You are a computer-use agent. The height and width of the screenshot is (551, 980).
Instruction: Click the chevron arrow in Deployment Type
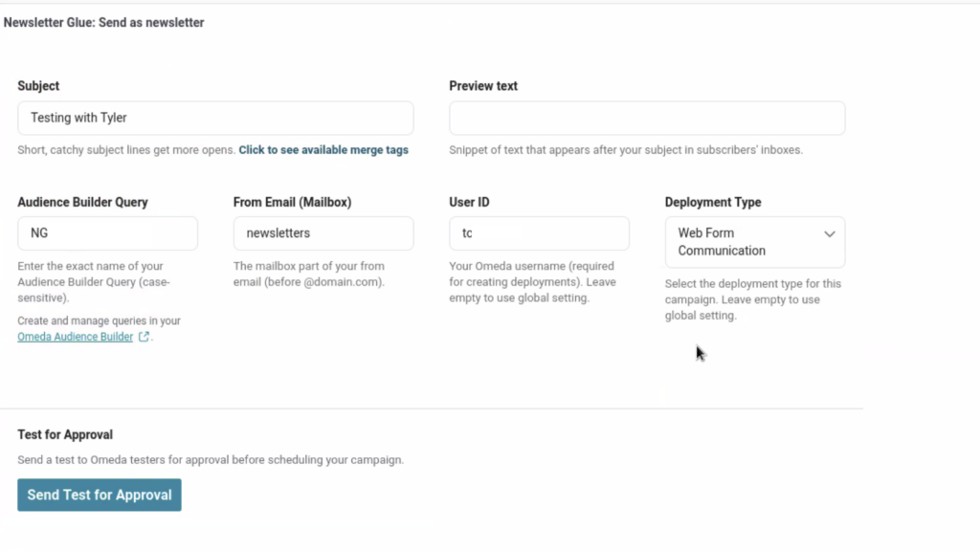point(829,234)
